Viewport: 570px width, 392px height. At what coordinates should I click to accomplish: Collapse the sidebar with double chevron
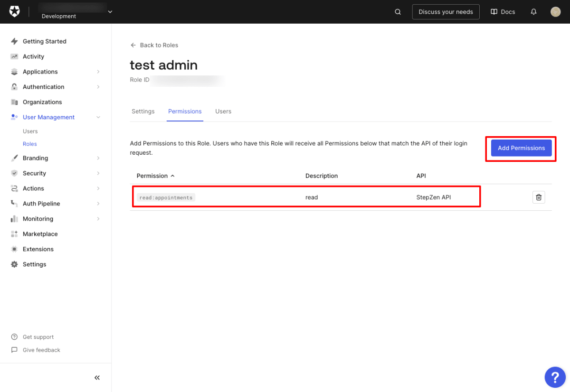pyautogui.click(x=97, y=378)
